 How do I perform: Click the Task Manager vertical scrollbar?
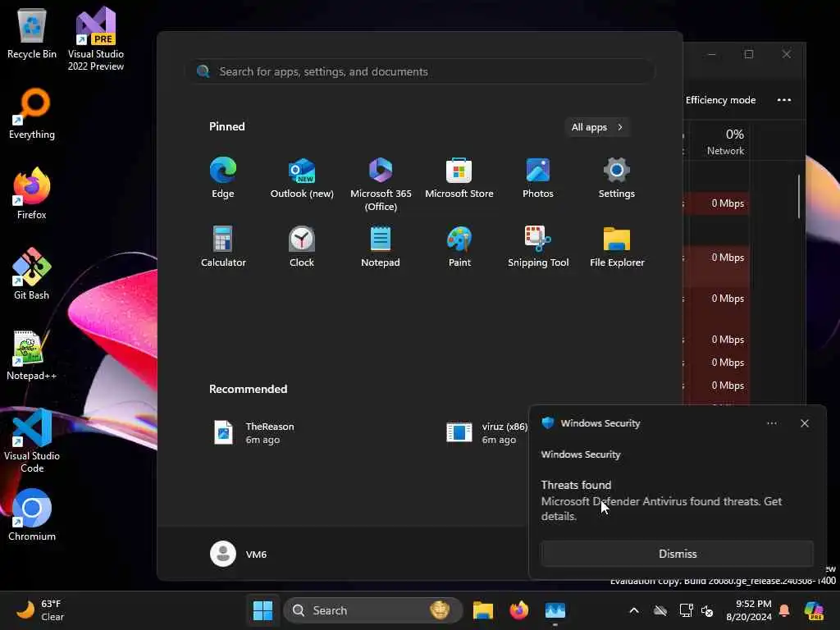(799, 197)
